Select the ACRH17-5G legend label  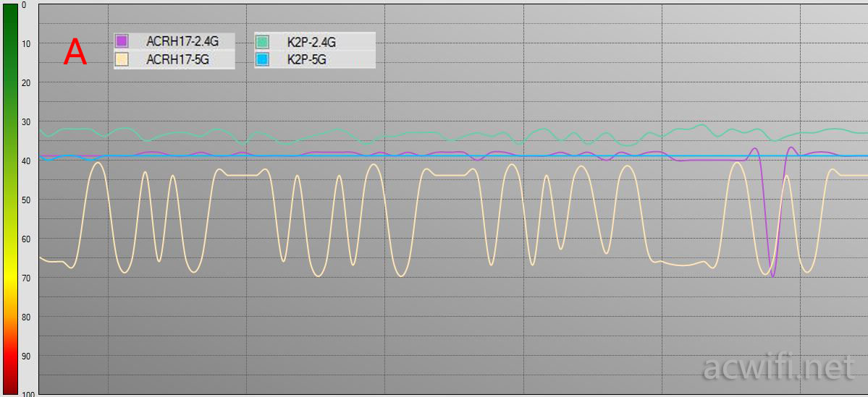click(177, 60)
